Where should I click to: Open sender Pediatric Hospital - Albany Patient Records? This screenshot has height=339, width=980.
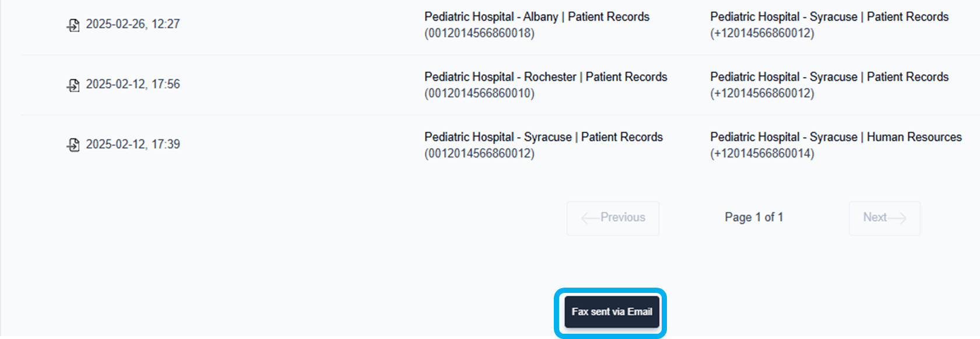(536, 17)
